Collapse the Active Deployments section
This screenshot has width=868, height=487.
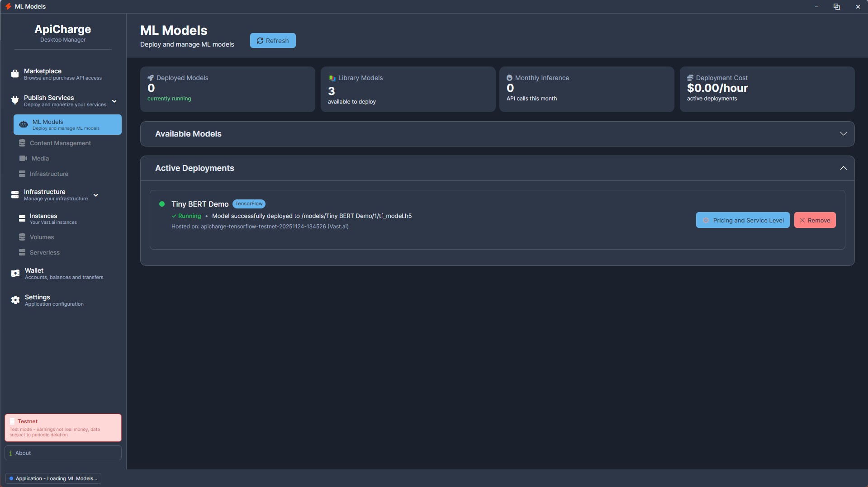(843, 168)
